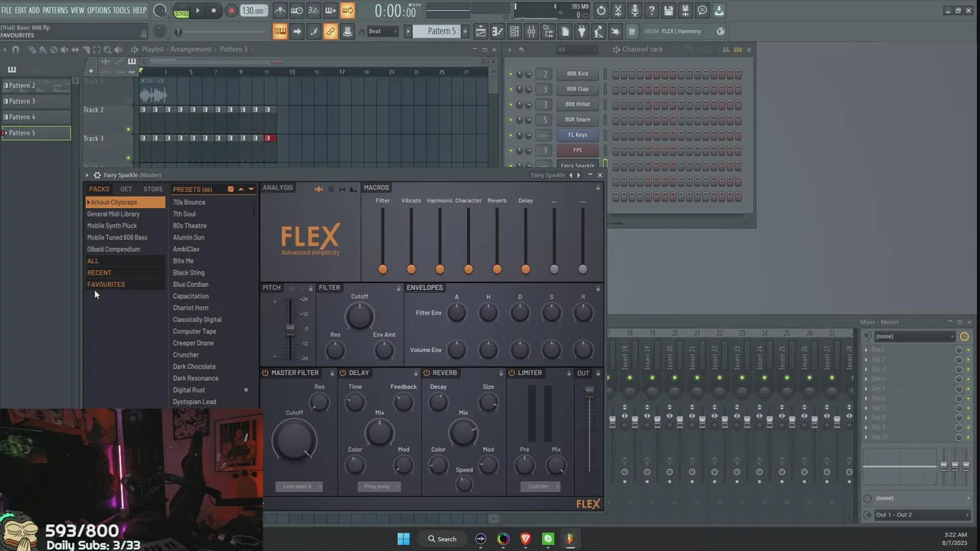Screen dimensions: 980x551
Task: Click the red Record button
Action: (230, 11)
